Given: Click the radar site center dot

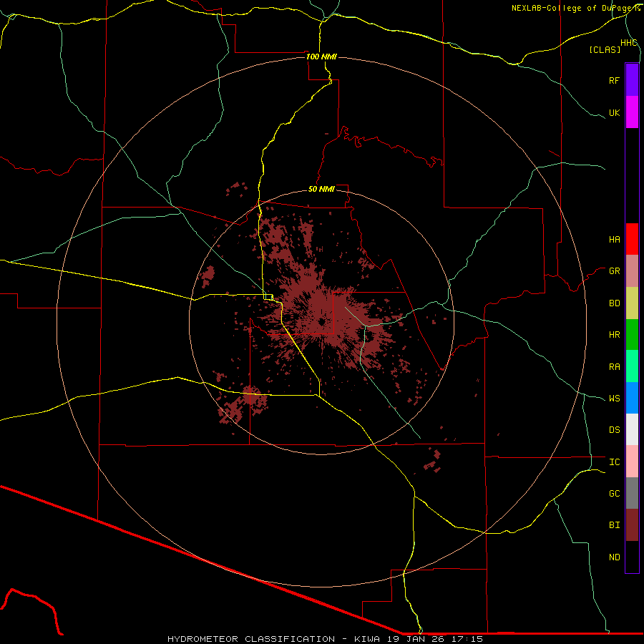Looking at the screenshot, I should [x=321, y=321].
